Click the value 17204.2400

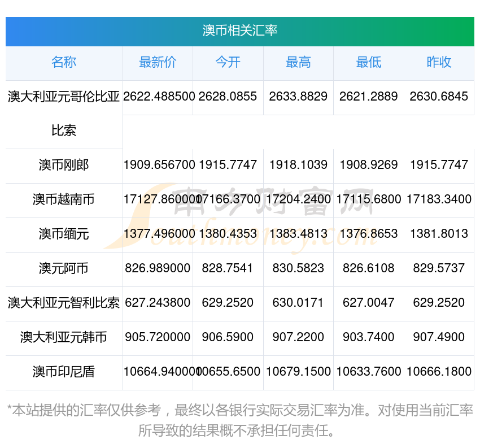pos(299,199)
